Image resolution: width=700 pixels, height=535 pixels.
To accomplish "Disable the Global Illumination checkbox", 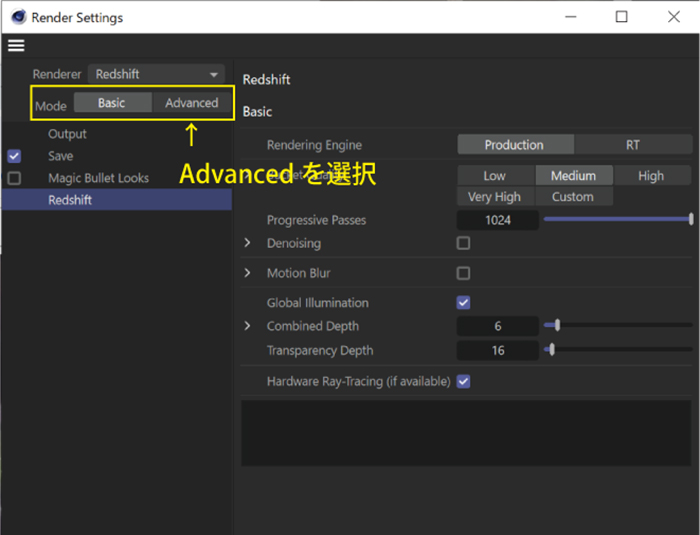I will [463, 303].
